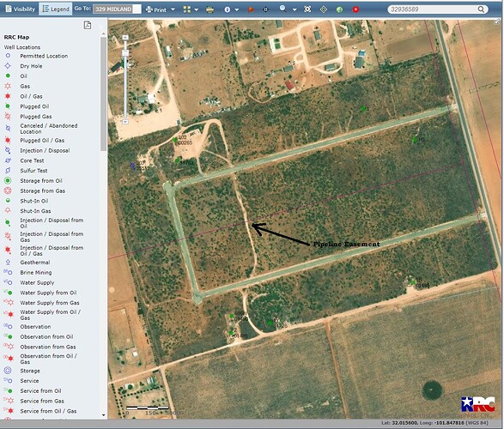The image size is (504, 429).
Task: Click the blue identify info icon
Action: (x=228, y=9)
